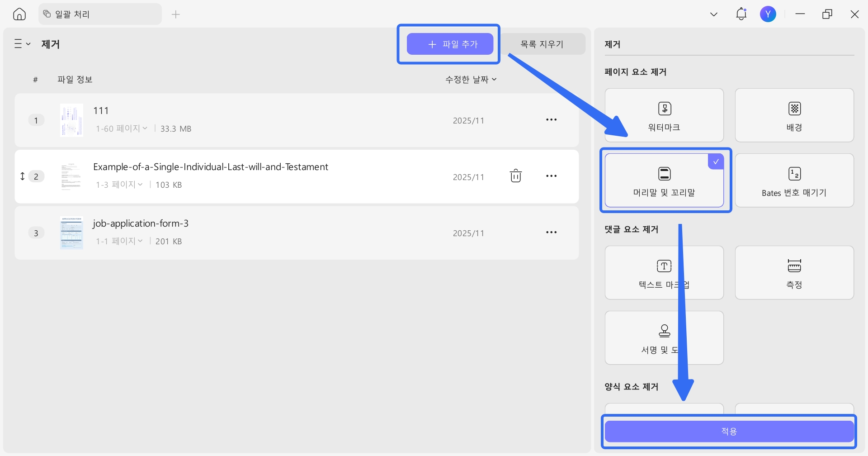Sort by 수정한 날짜 dropdown

click(x=471, y=79)
